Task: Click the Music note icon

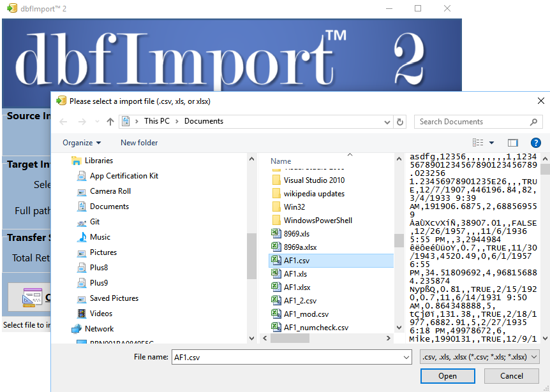Action: click(x=82, y=237)
